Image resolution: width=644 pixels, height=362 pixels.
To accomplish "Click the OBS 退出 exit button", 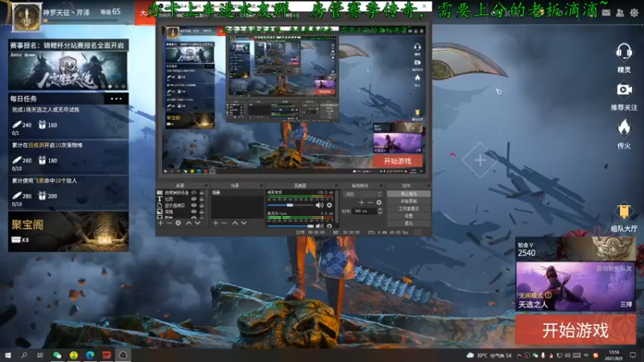I will (408, 224).
